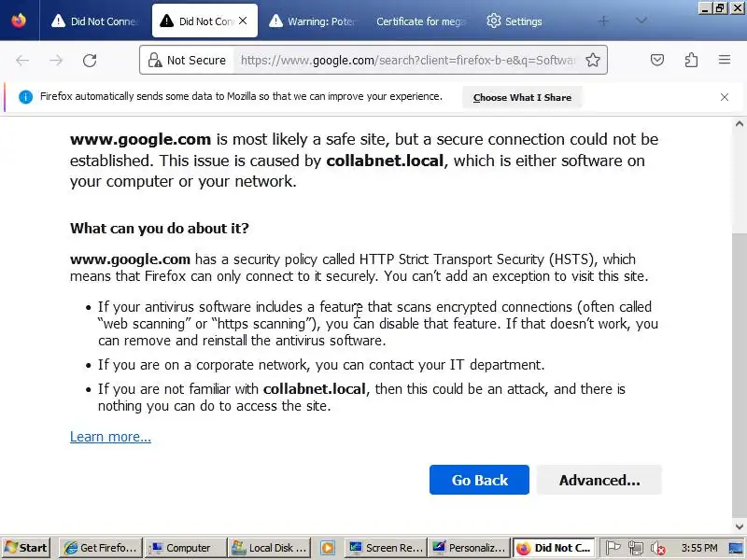The height and width of the screenshot is (560, 747).
Task: Switch to 'Warning: Potential' tab
Action: pyautogui.click(x=313, y=21)
